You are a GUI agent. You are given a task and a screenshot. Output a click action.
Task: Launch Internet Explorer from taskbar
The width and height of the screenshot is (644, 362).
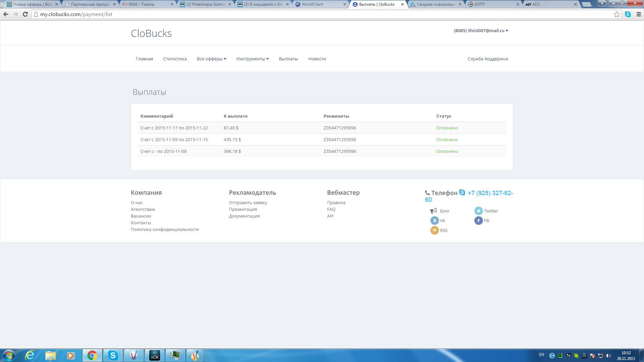(x=30, y=355)
